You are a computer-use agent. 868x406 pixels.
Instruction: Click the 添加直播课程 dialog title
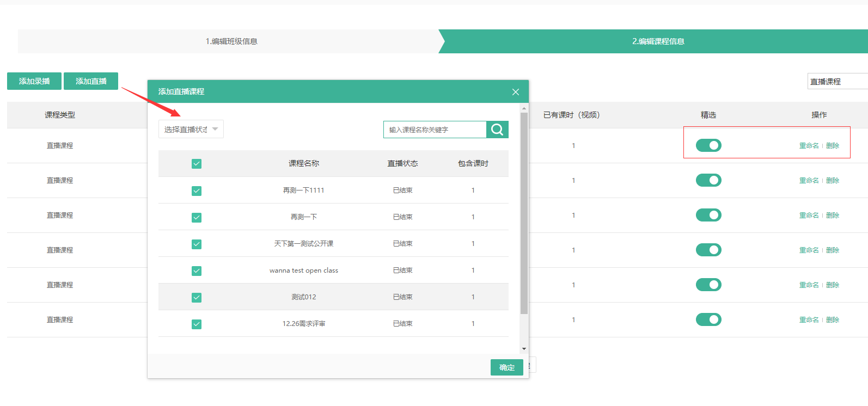click(181, 91)
